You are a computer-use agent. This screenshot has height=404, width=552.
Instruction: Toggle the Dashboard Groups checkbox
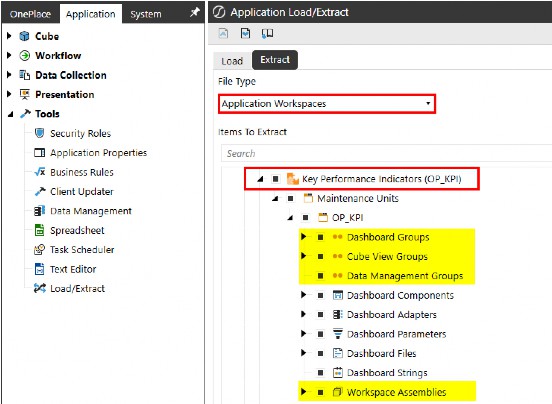[320, 237]
